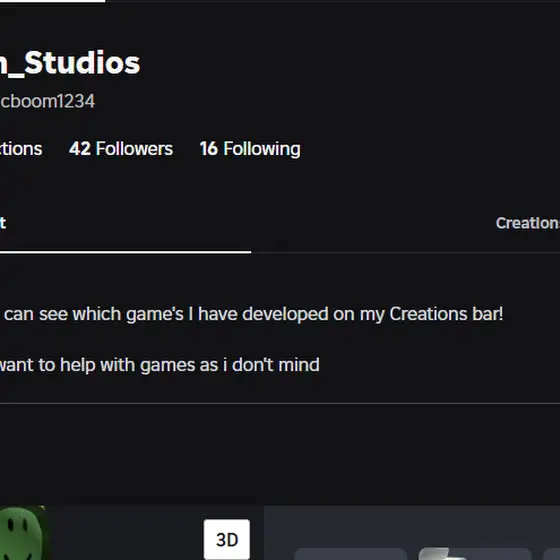Open the 16 Following list

point(250,149)
